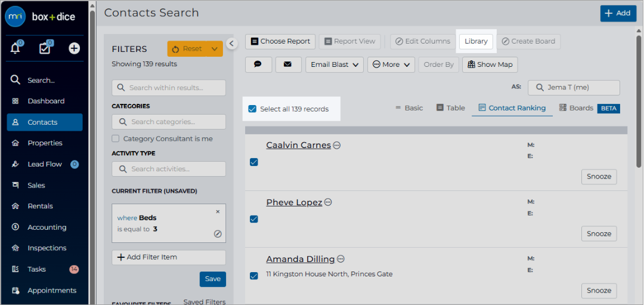Click the Search categories field
Screen dimensions: 644x305
click(169, 122)
